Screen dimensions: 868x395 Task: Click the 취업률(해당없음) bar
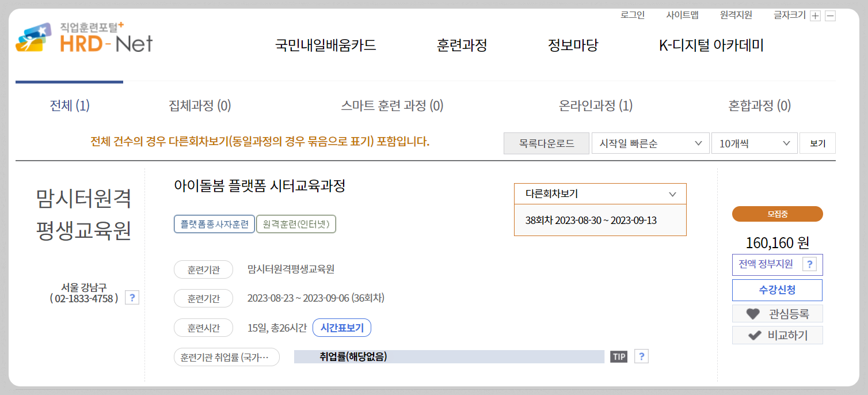point(449,356)
